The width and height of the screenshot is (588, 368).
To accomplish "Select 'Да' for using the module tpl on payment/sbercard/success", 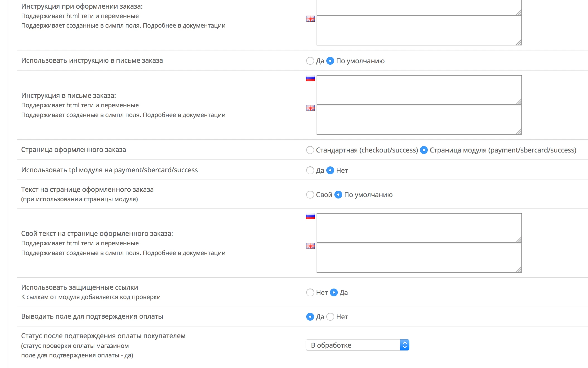I will click(310, 170).
